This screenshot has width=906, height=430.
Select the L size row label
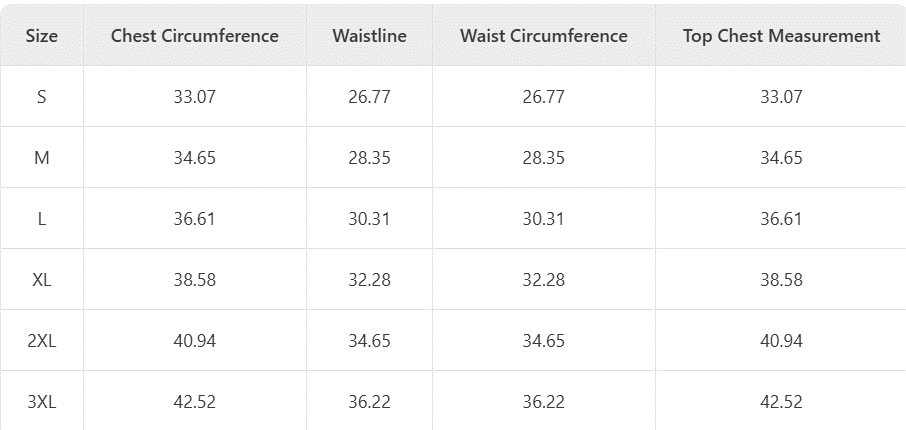pyautogui.click(x=42, y=218)
